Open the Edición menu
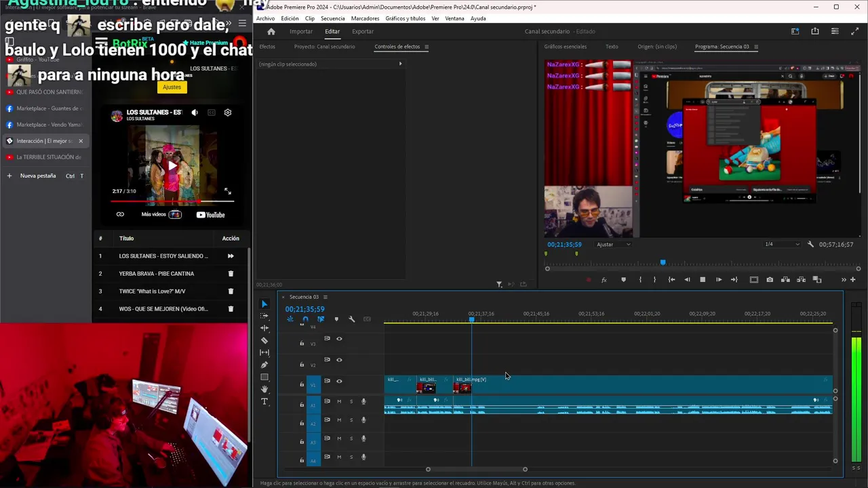Image resolution: width=868 pixels, height=488 pixels. 290,18
